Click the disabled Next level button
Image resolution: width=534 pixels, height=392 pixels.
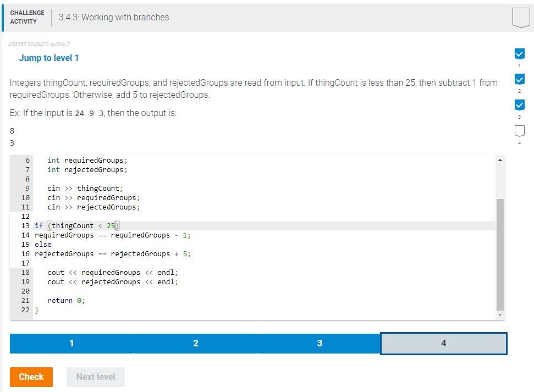(x=96, y=377)
